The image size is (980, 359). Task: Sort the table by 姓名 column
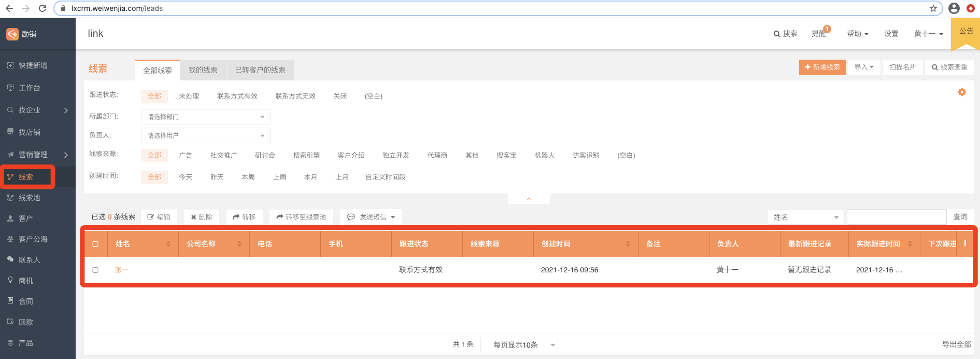point(168,244)
